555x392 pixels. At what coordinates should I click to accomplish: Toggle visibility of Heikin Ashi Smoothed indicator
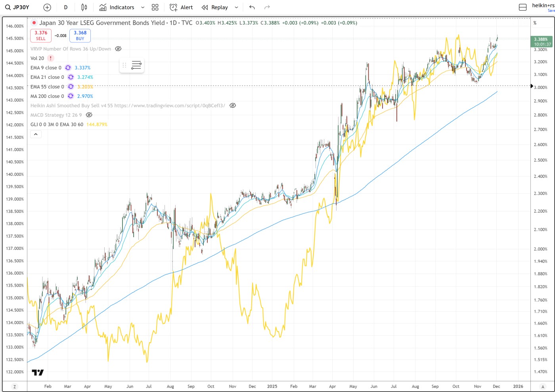pos(233,105)
